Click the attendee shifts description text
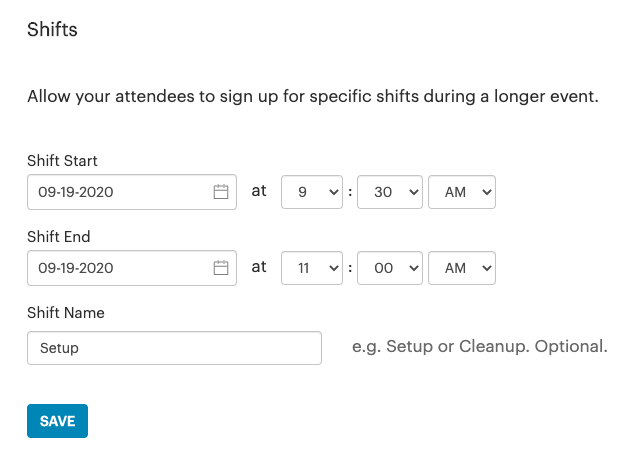The height and width of the screenshot is (456, 626). click(312, 98)
